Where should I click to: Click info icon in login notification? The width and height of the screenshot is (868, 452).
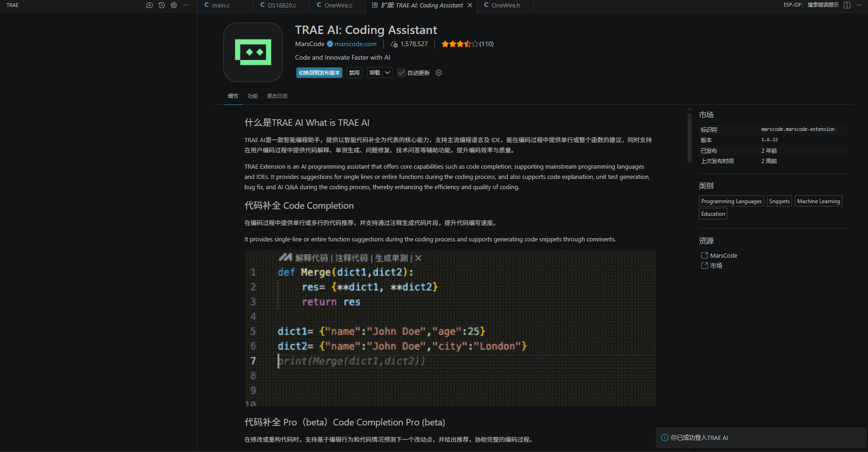(665, 438)
